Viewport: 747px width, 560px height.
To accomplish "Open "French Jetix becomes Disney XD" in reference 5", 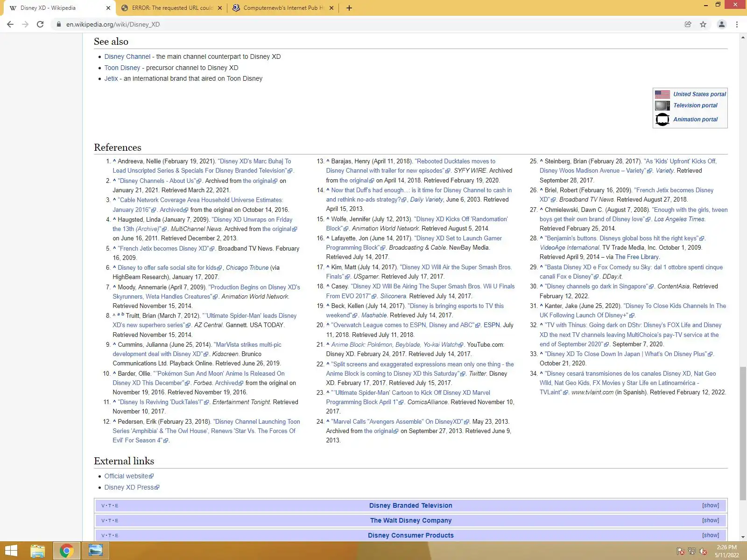I will point(166,248).
